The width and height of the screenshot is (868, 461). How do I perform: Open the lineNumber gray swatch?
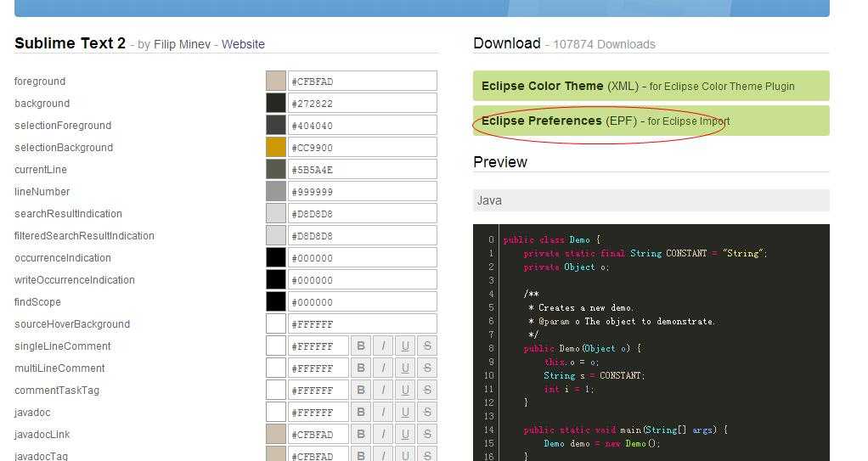tap(276, 192)
